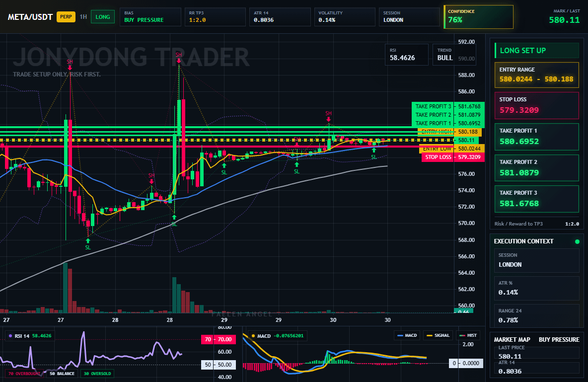Toggle the HIST legend item

[468, 335]
